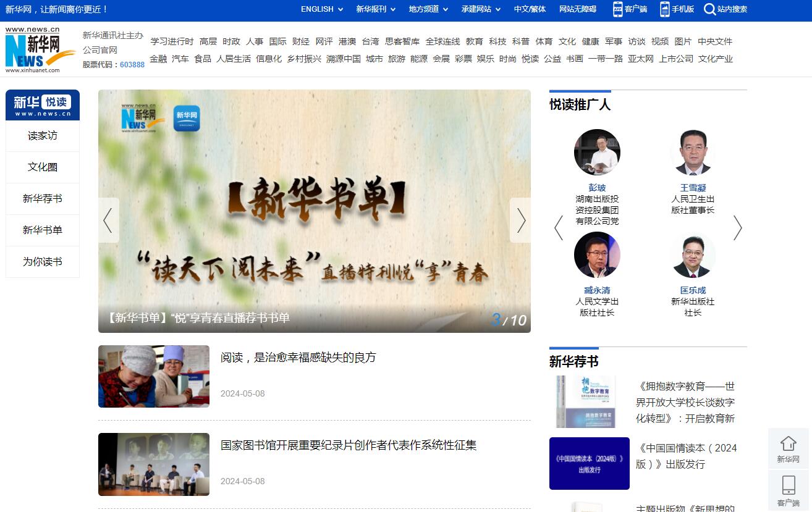Switch to 中文/繁体 version
812x512 pixels.
tap(530, 9)
